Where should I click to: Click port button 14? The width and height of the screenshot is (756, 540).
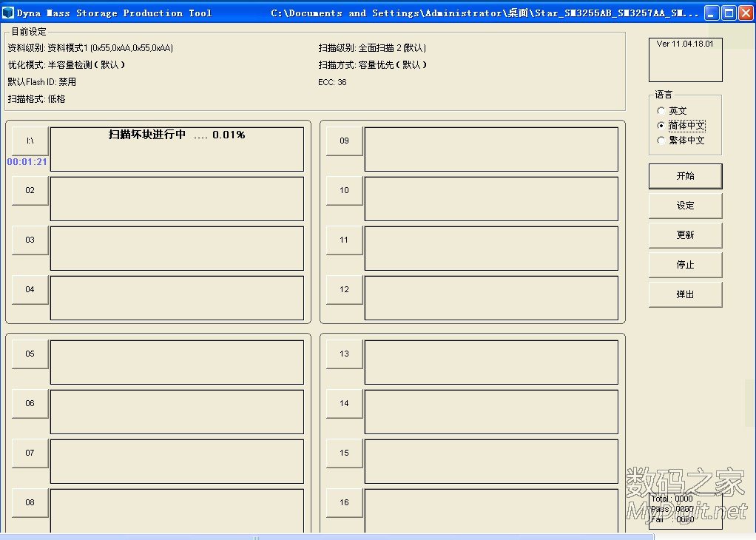coord(344,404)
